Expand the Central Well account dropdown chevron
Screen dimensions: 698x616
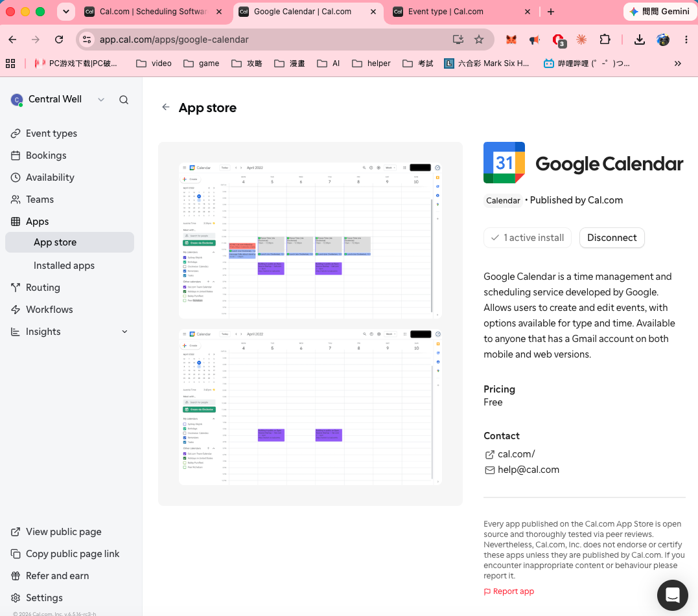coord(101,100)
